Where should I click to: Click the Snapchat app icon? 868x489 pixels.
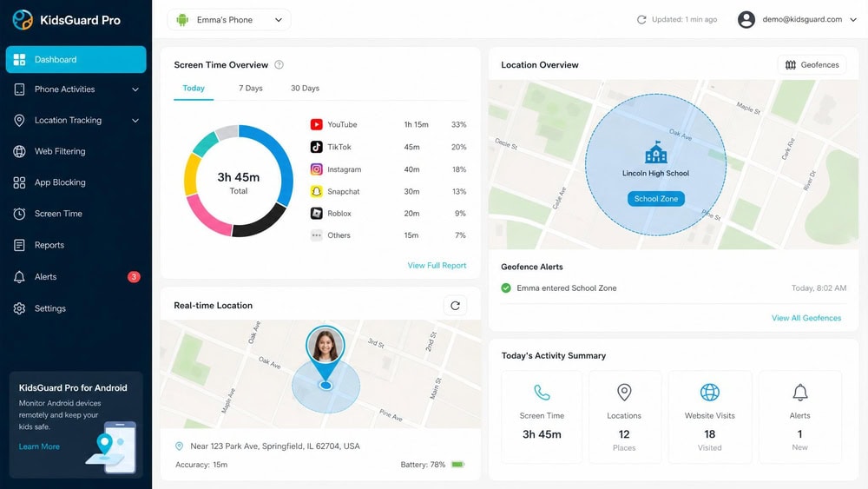[x=316, y=192]
